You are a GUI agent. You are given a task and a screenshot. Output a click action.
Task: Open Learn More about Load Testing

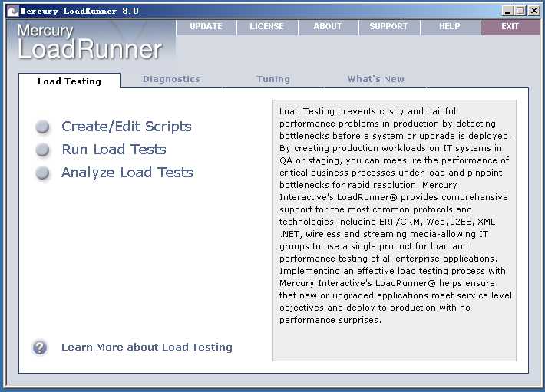(147, 348)
